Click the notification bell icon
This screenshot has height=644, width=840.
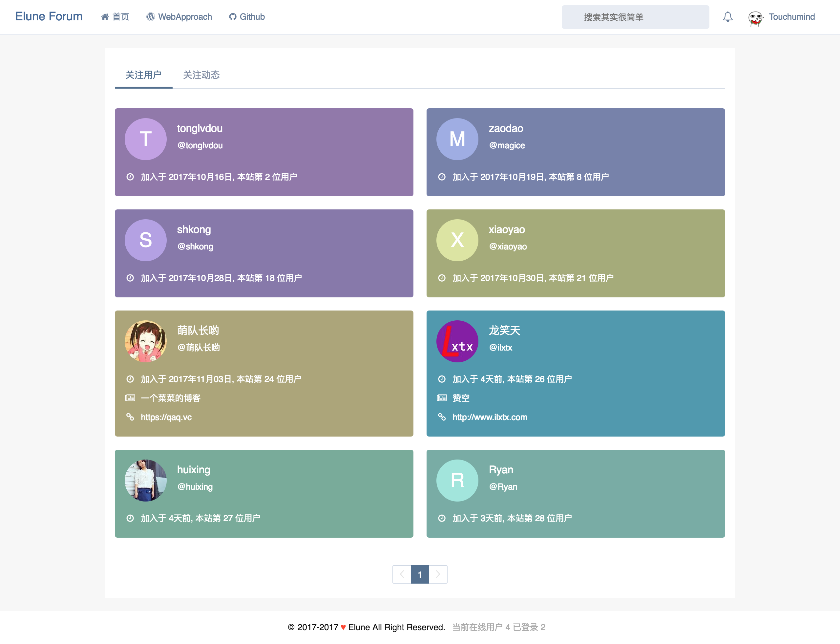[727, 17]
